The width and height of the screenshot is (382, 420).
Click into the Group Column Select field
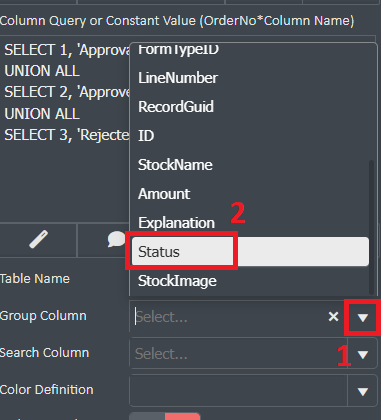[230, 317]
